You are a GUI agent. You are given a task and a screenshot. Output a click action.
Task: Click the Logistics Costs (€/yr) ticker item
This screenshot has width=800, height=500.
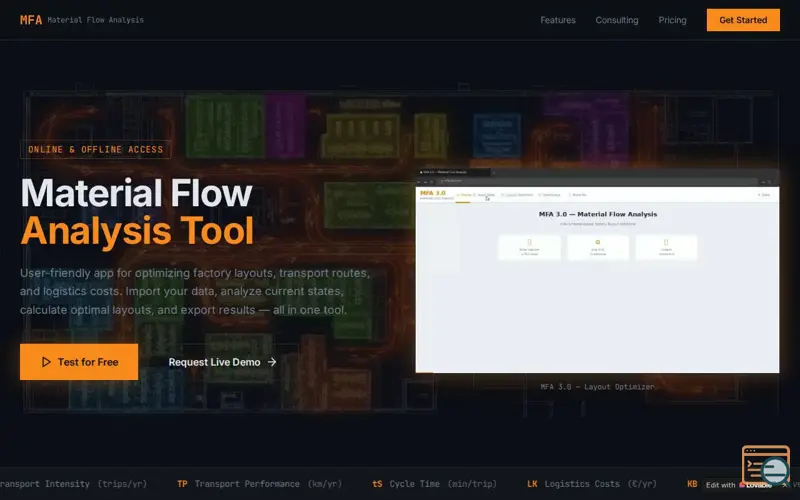(x=592, y=484)
